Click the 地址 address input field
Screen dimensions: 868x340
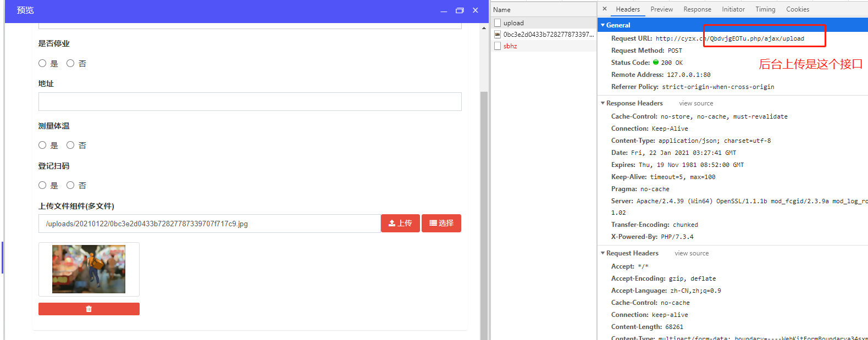[250, 102]
